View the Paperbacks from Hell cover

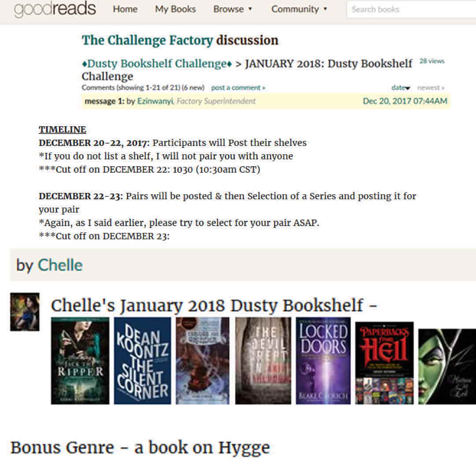(384, 363)
